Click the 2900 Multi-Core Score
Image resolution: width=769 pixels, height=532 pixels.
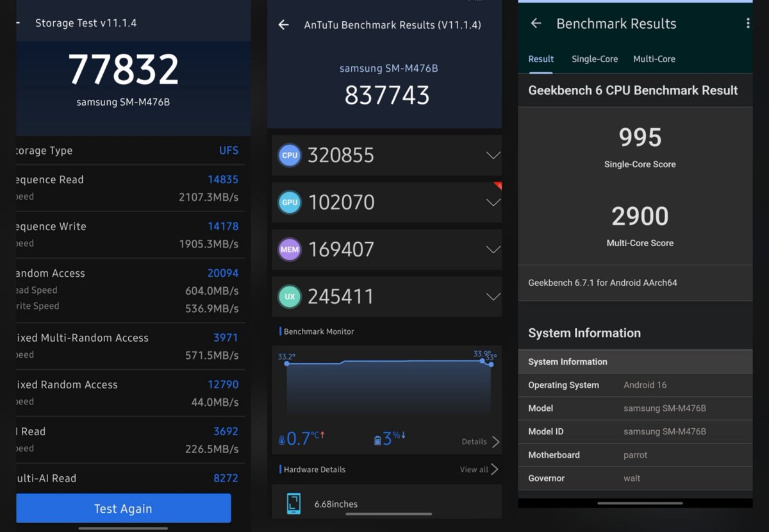point(640,216)
